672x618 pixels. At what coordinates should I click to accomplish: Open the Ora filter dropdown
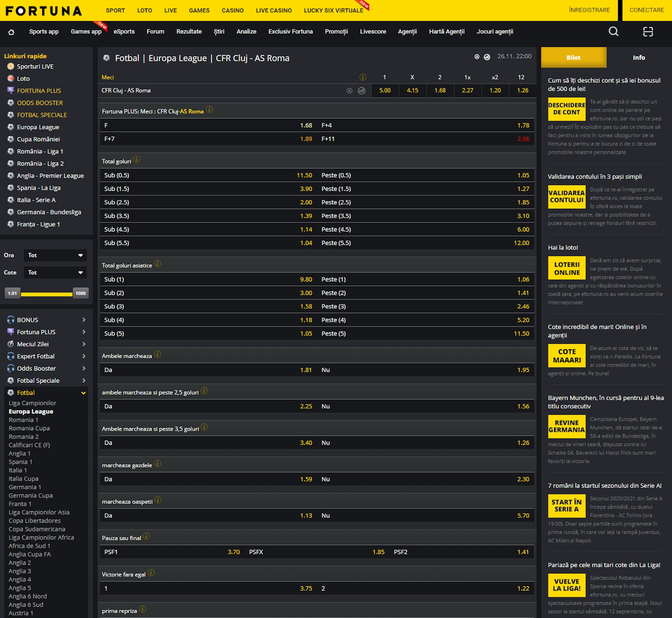click(x=55, y=255)
